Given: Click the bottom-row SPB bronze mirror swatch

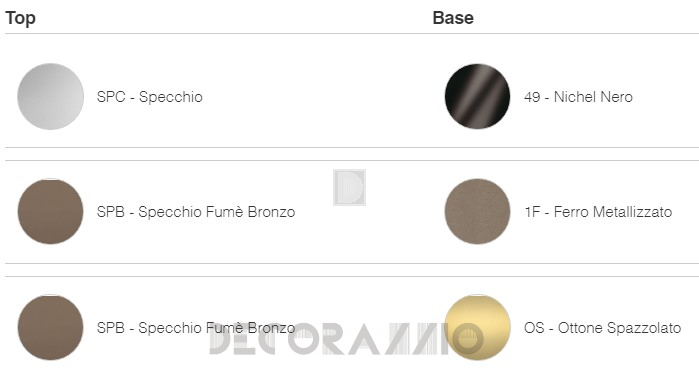Looking at the screenshot, I should pos(50,327).
